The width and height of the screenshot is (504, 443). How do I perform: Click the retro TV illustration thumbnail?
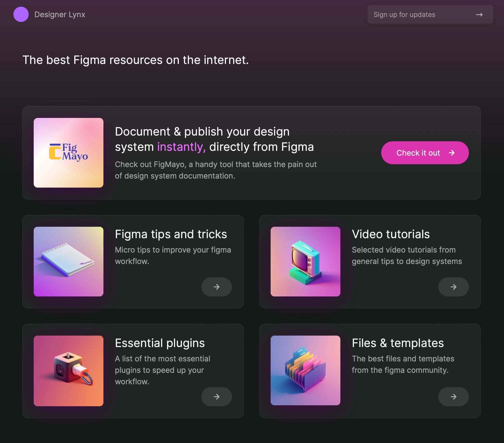pos(305,261)
